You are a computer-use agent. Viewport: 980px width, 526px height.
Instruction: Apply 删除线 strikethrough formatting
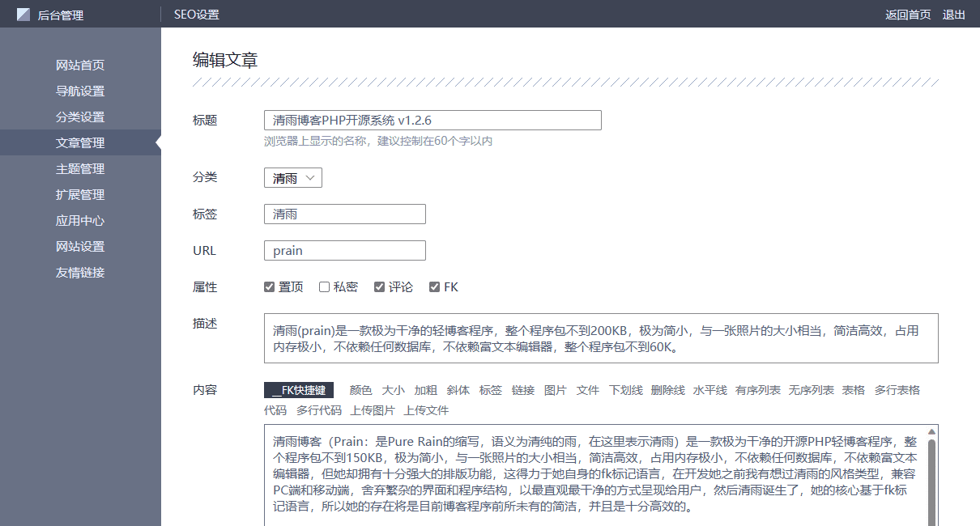(668, 390)
